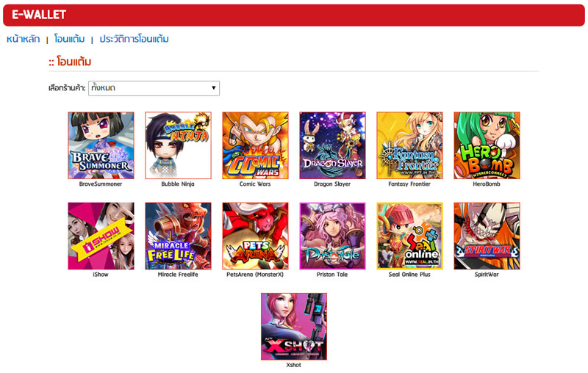Go to หน้าหลัก link

coord(24,39)
